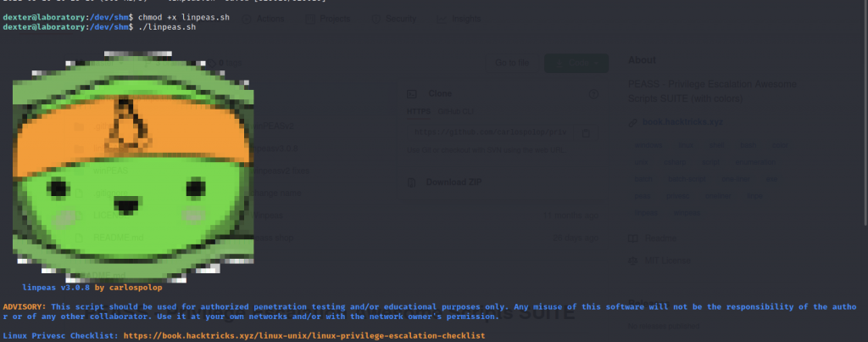Click the Download ZIP archive icon
Image resolution: width=868 pixels, height=342 pixels.
tap(413, 182)
